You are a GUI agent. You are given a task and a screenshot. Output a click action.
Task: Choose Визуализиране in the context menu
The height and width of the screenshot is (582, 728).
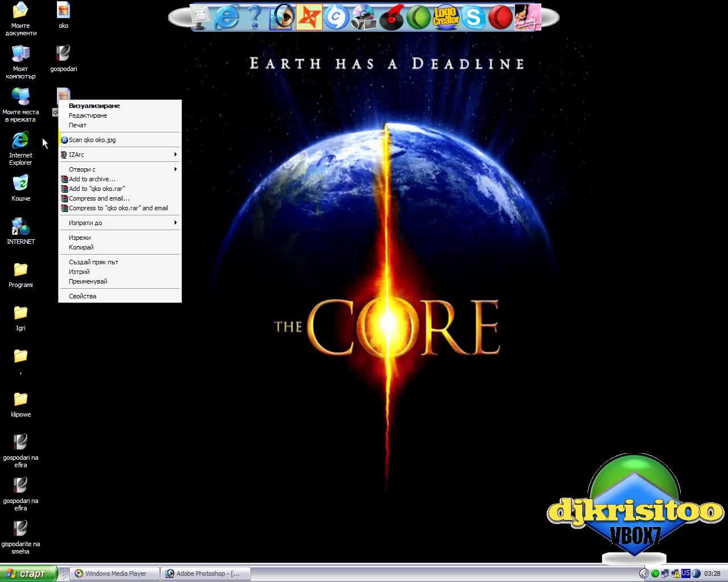(x=120, y=106)
